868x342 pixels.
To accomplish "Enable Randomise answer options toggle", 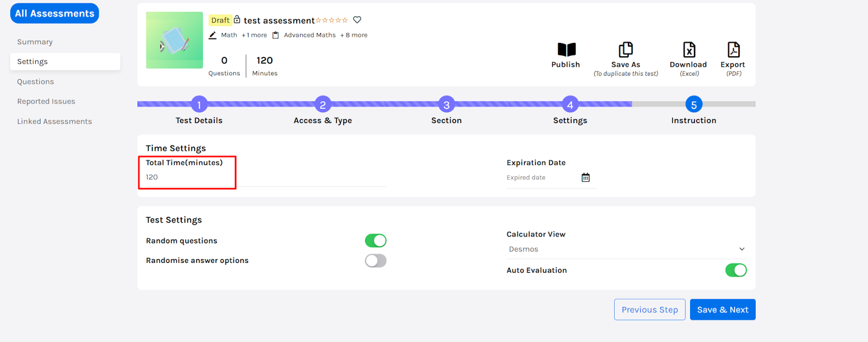I will tap(375, 261).
